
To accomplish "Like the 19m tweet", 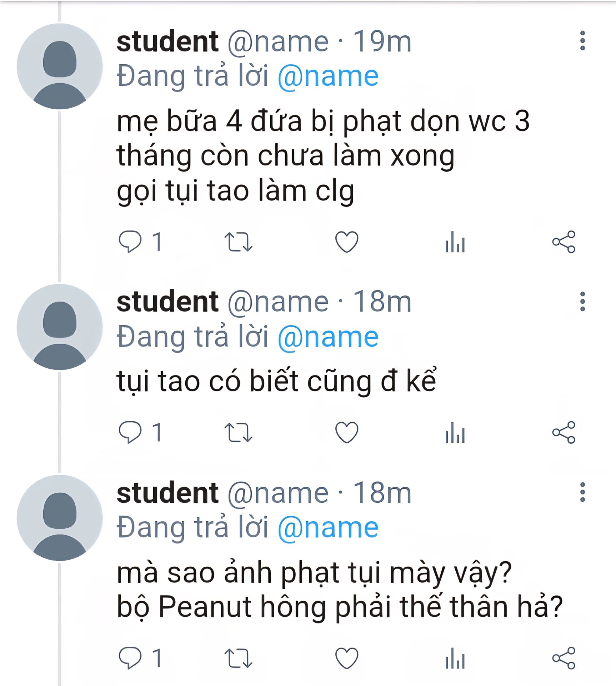I will pos(346,242).
